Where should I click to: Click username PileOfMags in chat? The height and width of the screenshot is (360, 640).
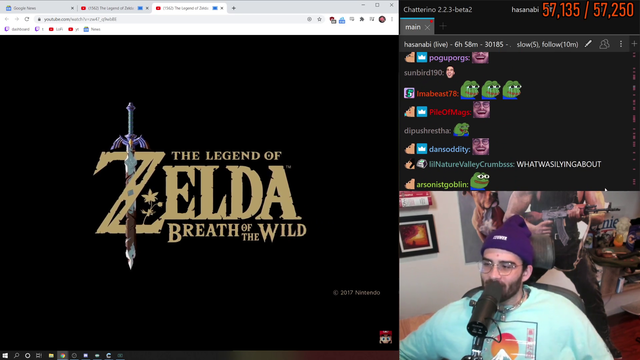click(450, 112)
